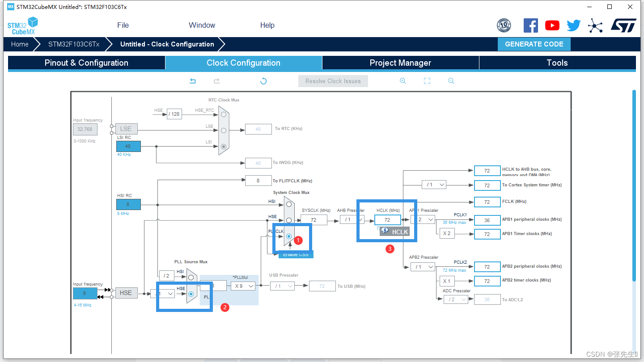
Task: Click the GENERATE CODE button
Action: pyautogui.click(x=534, y=44)
